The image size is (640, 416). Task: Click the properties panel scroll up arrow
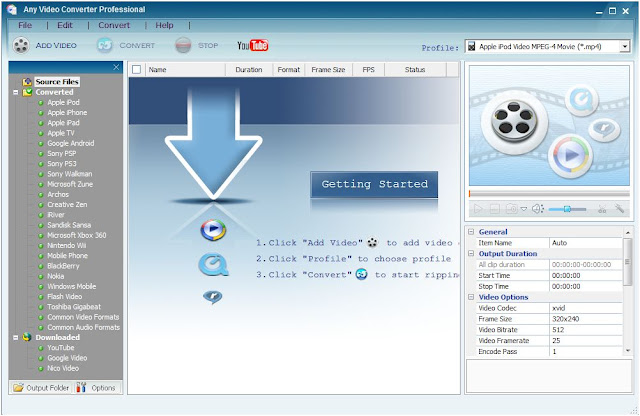click(x=628, y=232)
